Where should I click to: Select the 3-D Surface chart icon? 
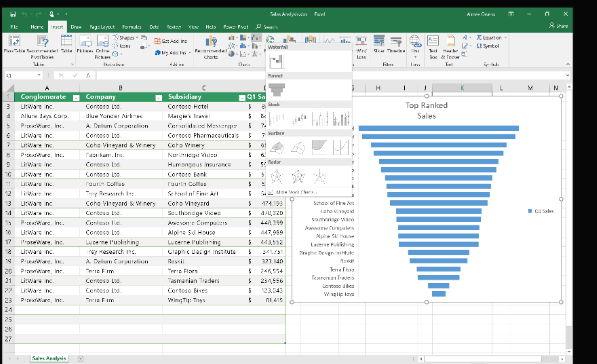(277, 147)
